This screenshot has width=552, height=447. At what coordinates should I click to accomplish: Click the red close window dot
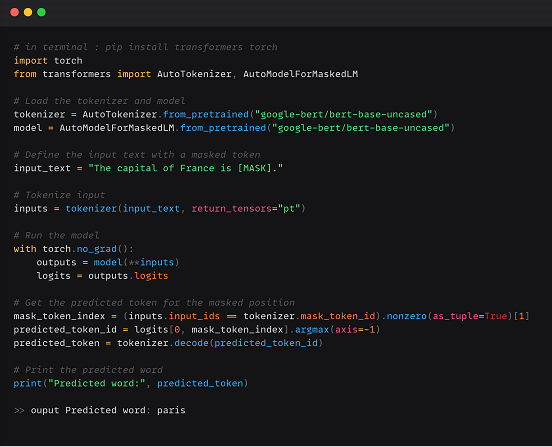click(x=14, y=12)
